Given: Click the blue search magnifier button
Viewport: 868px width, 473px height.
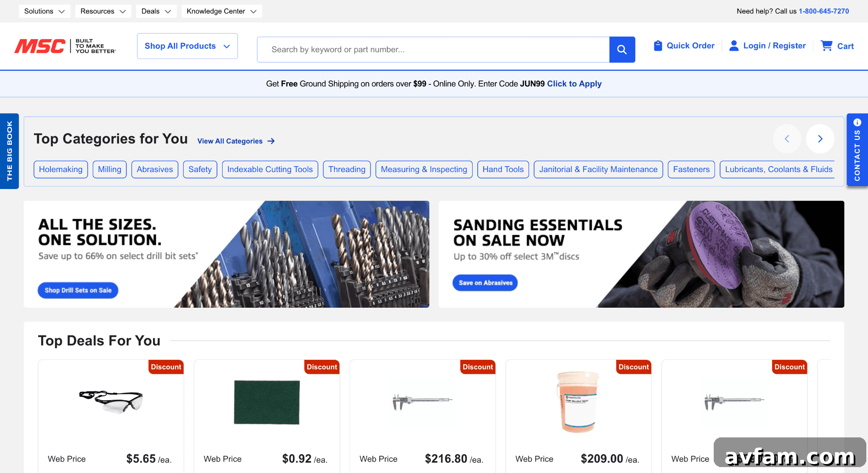Looking at the screenshot, I should tap(622, 50).
